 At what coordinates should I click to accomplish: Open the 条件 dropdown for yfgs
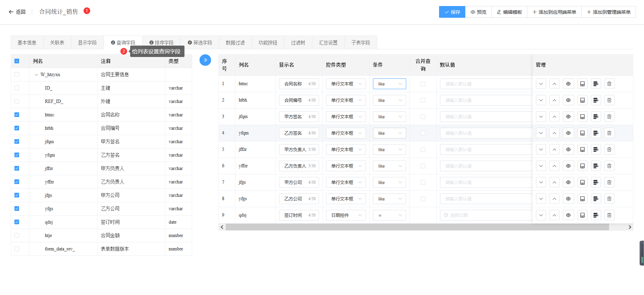click(389, 199)
